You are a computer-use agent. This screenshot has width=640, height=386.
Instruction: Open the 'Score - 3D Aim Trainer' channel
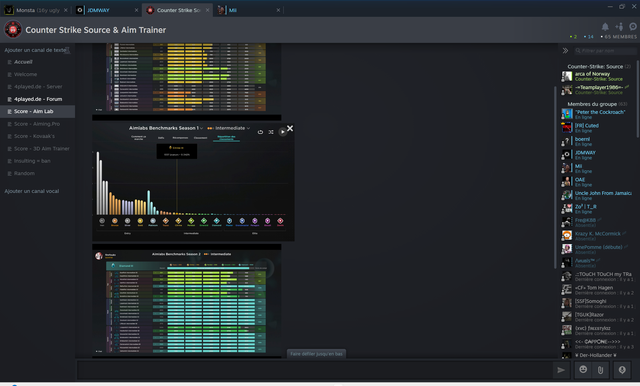pyautogui.click(x=38, y=149)
